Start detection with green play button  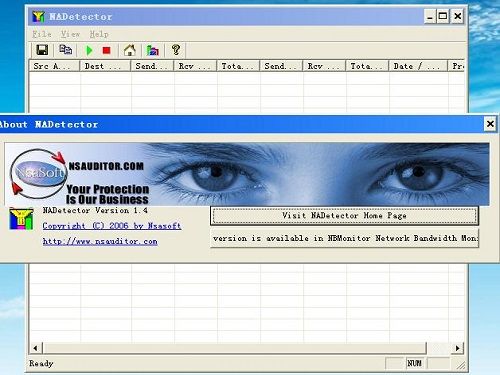coord(89,50)
